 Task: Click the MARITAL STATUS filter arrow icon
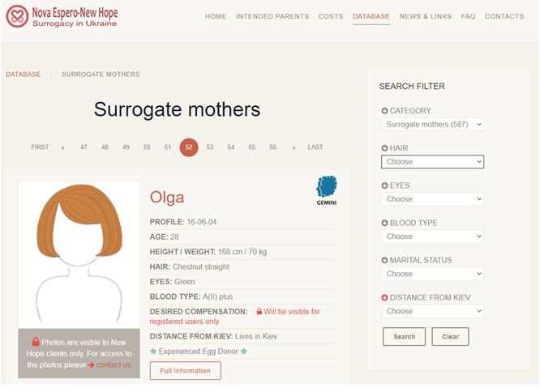pyautogui.click(x=384, y=260)
